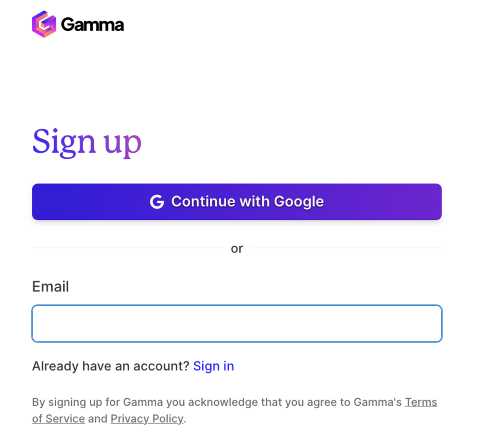Focus the Email input field
Viewport: 492px width, 448px height.
(x=237, y=324)
